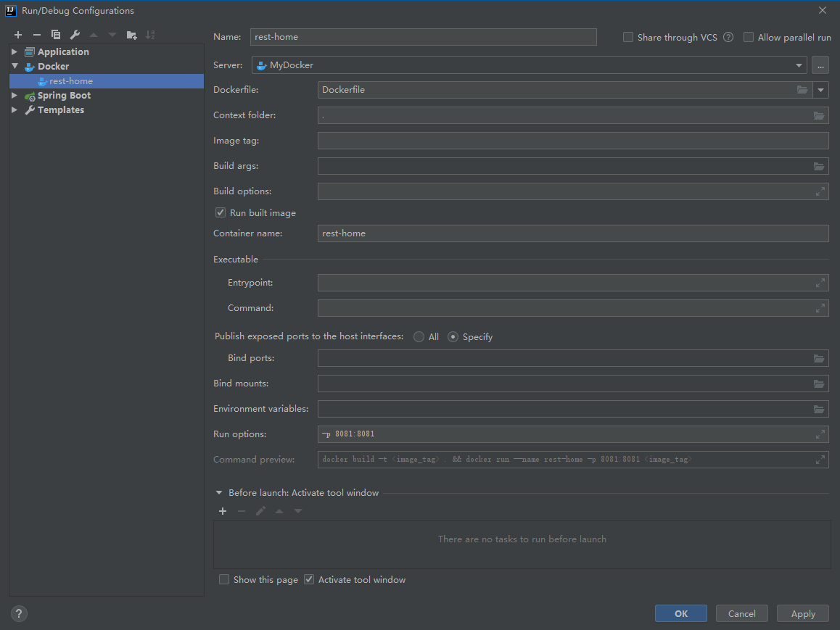Expand the Command field
This screenshot has height=630, width=840.
coord(820,308)
